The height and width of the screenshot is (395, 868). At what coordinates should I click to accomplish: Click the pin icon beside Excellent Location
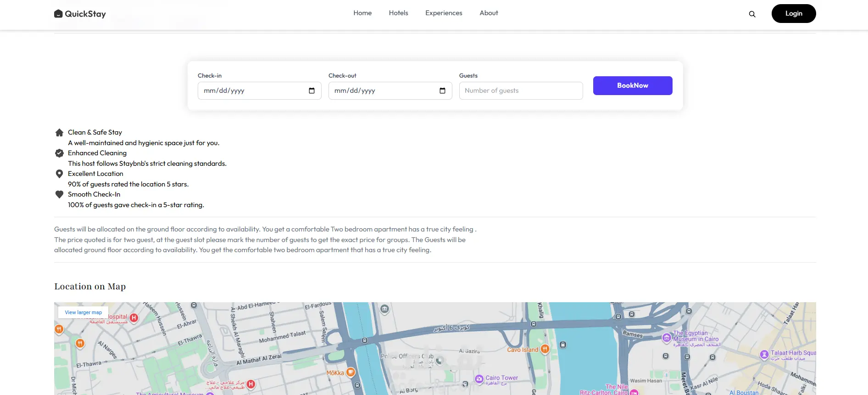[59, 174]
